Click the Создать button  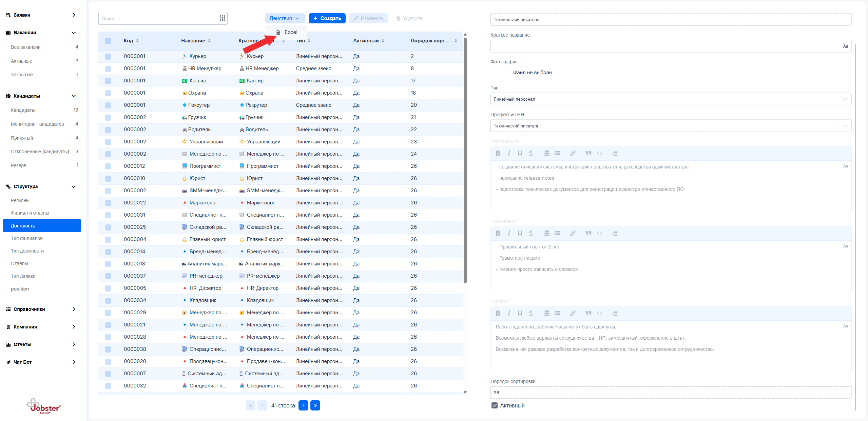point(327,18)
